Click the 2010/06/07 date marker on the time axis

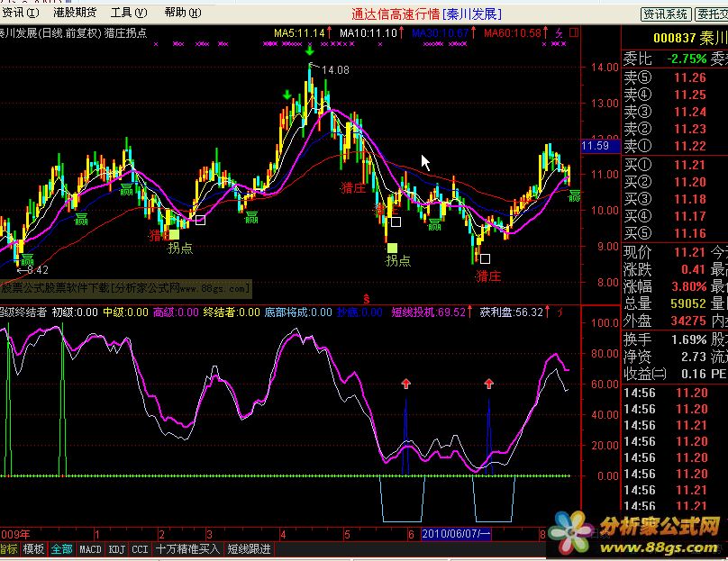[456, 534]
